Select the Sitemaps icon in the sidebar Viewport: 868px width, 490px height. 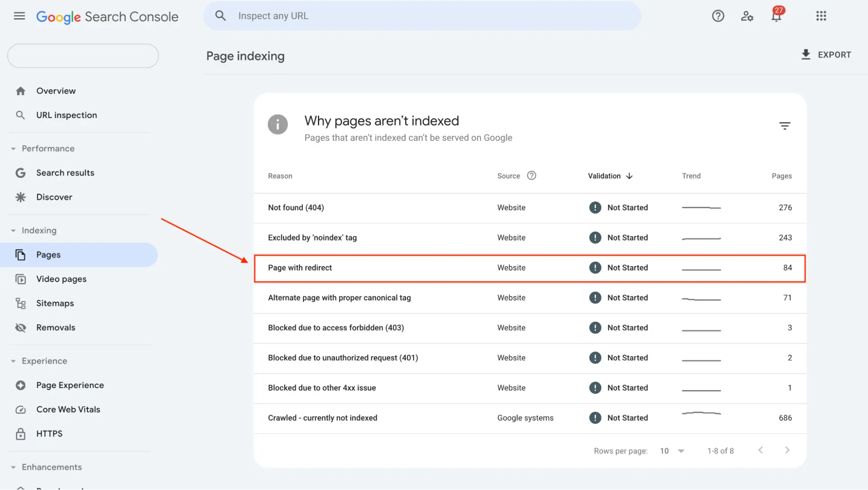tap(20, 303)
